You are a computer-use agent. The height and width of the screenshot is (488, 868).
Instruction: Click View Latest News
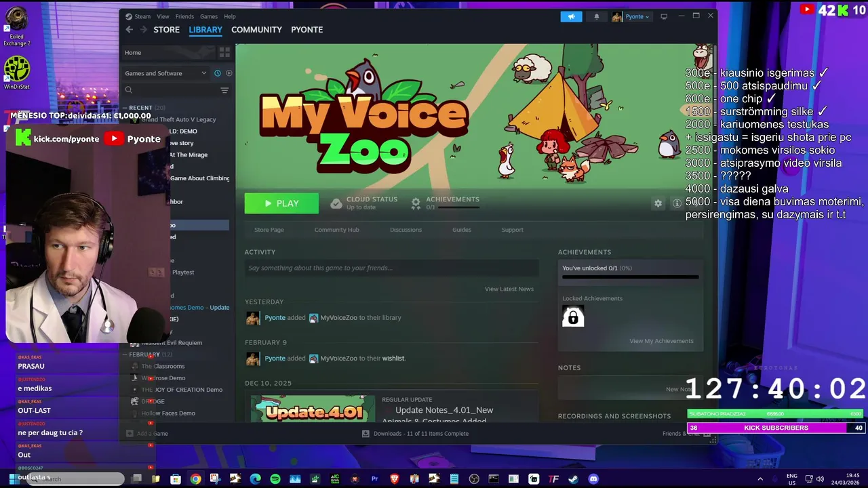(x=509, y=289)
